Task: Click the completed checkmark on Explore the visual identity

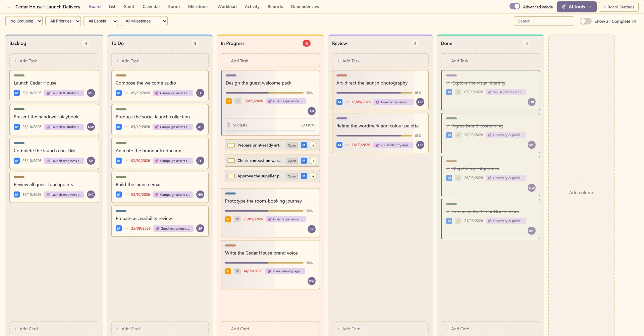Action: click(x=458, y=92)
